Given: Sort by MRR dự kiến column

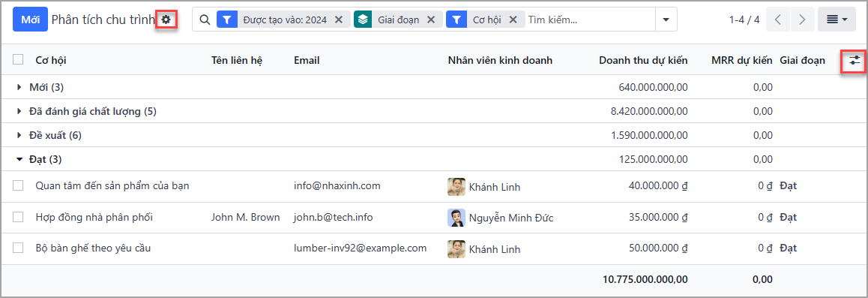Looking at the screenshot, I should pos(742,60).
